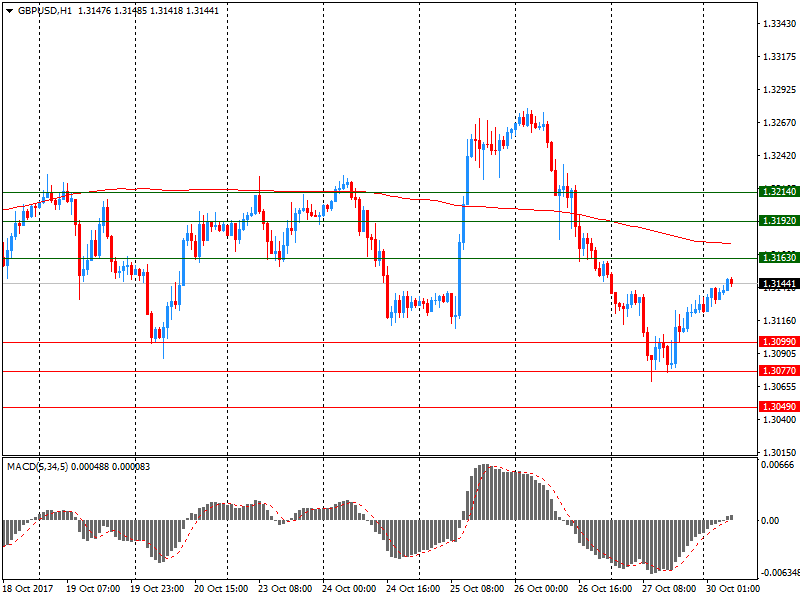Select the 1.30490 red level label
This screenshot has height=600, width=800.
pyautogui.click(x=778, y=407)
